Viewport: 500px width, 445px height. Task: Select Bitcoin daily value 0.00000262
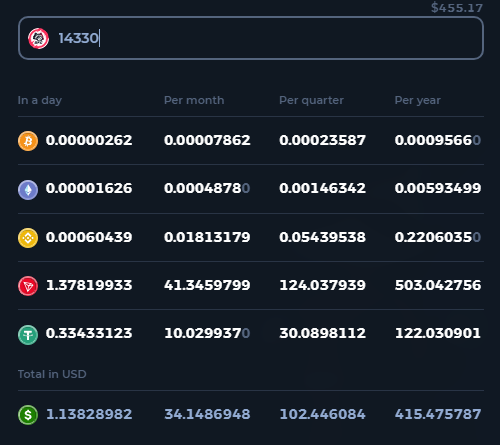tap(89, 140)
